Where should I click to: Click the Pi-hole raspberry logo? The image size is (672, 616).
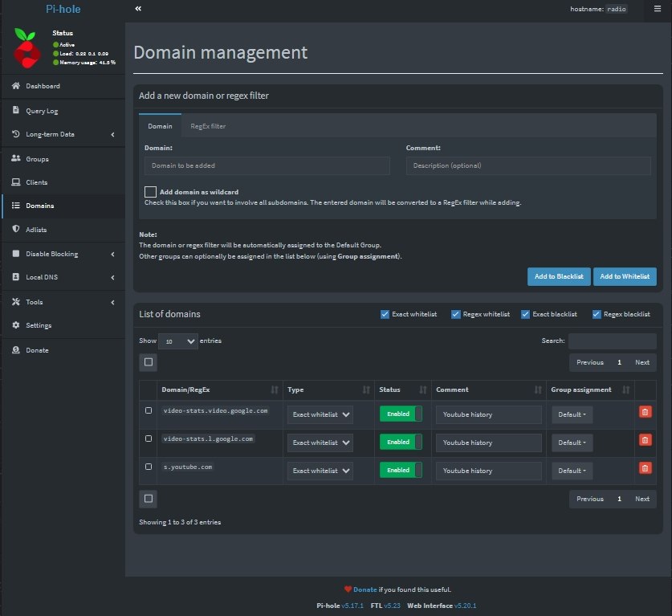(26, 48)
